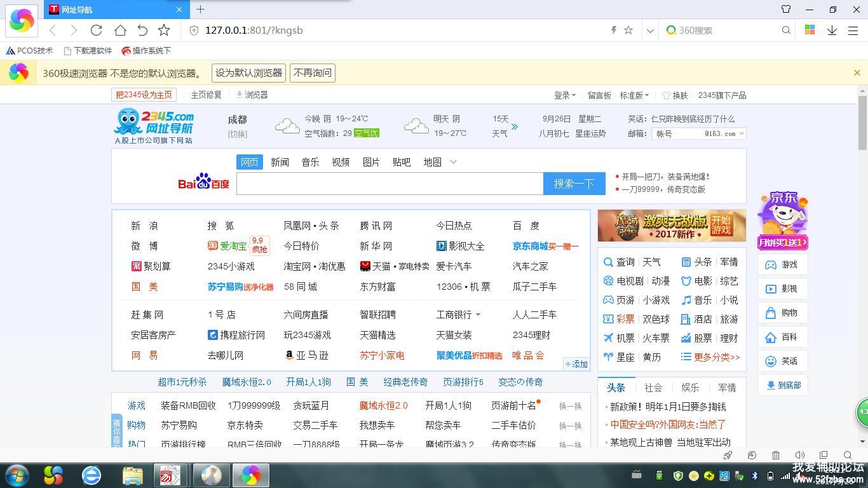
Task: Open a new tab with plus button
Action: pyautogui.click(x=200, y=9)
